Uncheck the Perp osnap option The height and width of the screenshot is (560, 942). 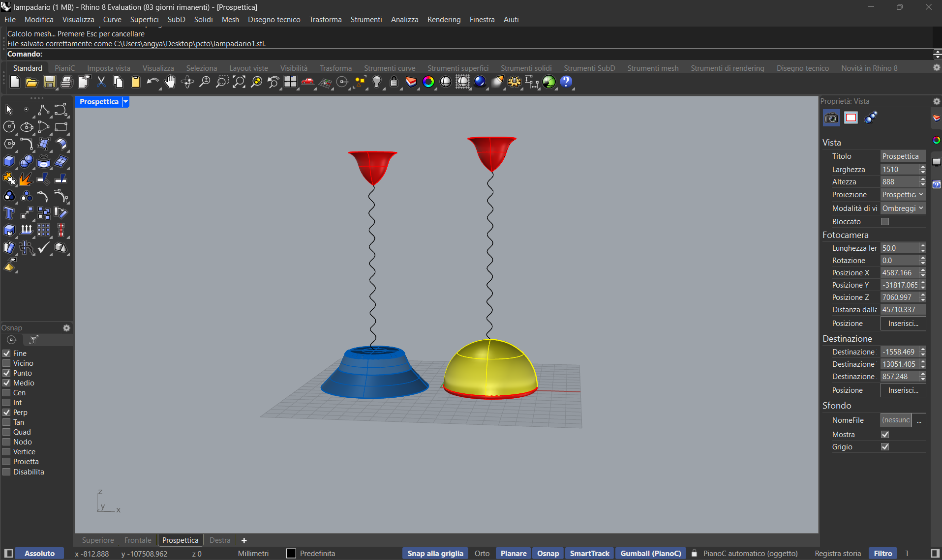7,413
